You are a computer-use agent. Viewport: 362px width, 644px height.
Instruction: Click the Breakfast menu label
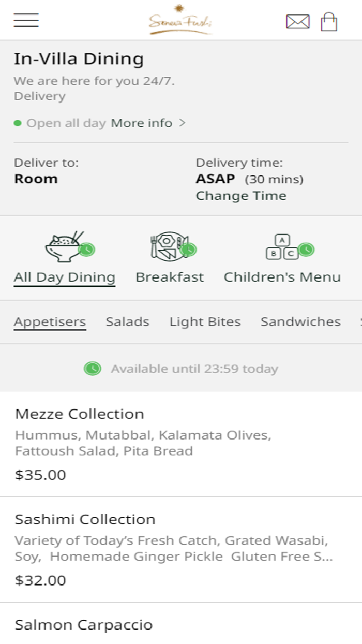click(170, 277)
